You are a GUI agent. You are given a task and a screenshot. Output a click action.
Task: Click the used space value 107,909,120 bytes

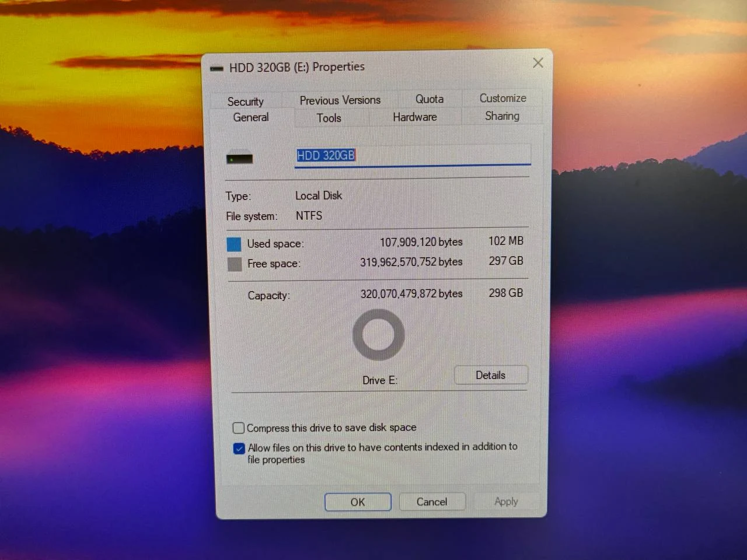421,242
